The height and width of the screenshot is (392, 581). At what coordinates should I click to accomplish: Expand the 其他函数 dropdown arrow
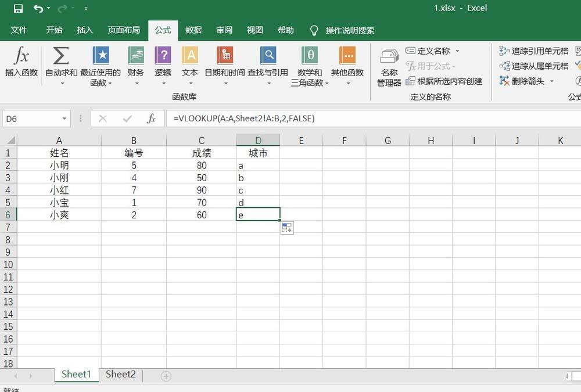[348, 84]
